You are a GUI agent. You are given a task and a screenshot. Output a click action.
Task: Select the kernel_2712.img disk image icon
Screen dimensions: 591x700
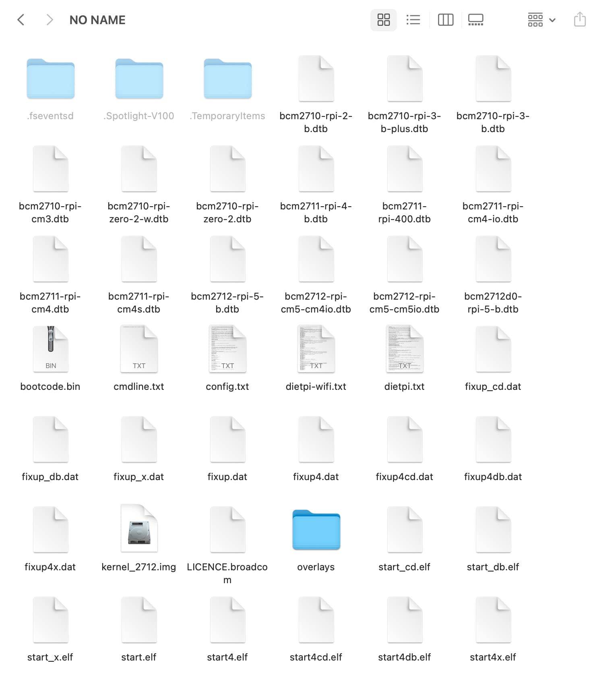139,528
